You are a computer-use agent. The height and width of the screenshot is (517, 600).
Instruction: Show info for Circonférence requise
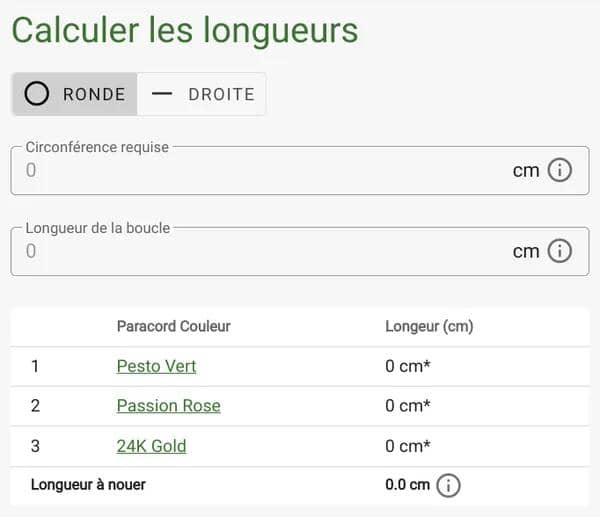pyautogui.click(x=560, y=171)
